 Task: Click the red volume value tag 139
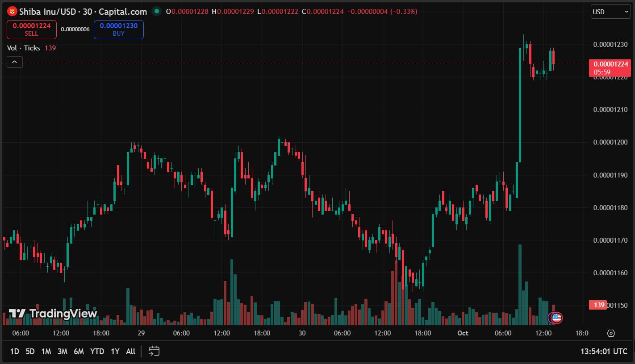pyautogui.click(x=599, y=305)
